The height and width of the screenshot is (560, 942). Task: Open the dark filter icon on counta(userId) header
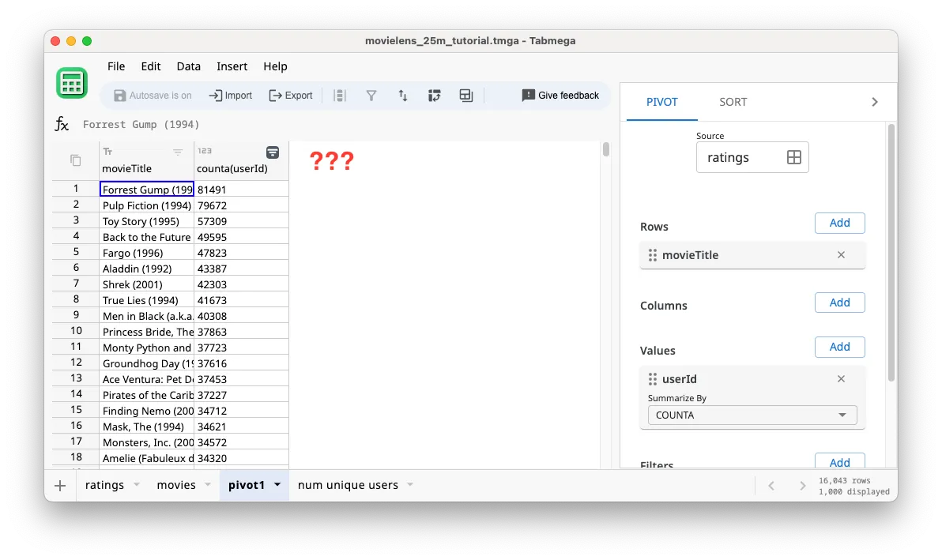tap(272, 151)
